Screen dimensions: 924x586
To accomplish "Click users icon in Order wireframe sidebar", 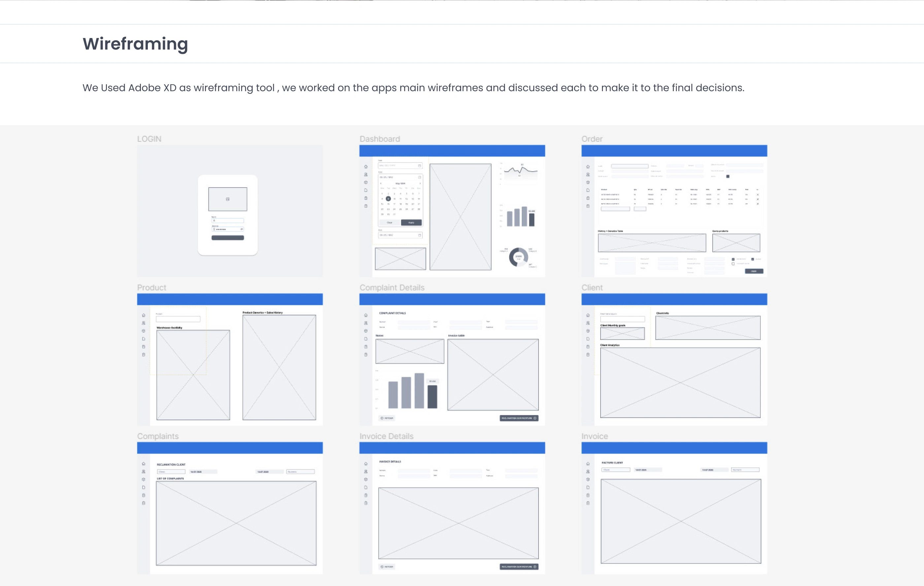I will 588,174.
